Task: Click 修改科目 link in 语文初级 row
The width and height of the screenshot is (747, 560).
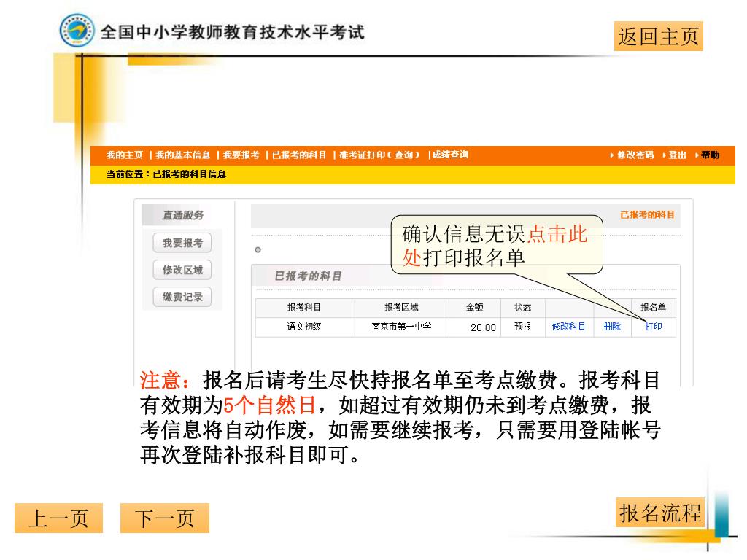Action: 568,327
